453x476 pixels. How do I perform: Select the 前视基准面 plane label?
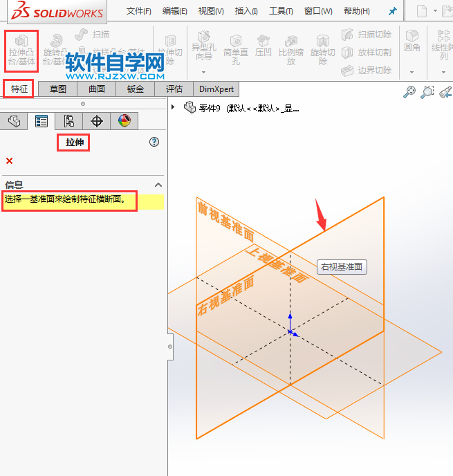tap(225, 222)
